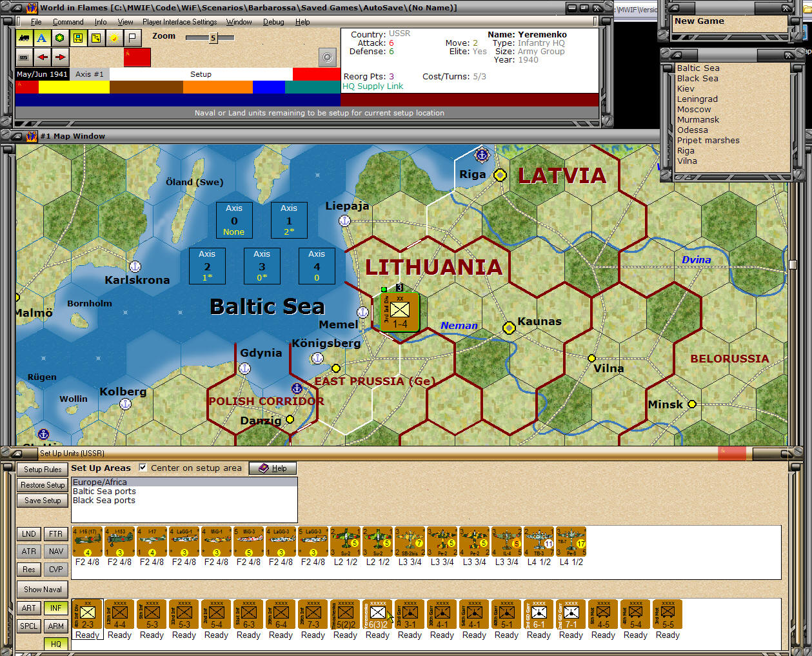
Task: Click the HQ Supply Link text
Action: click(x=372, y=86)
